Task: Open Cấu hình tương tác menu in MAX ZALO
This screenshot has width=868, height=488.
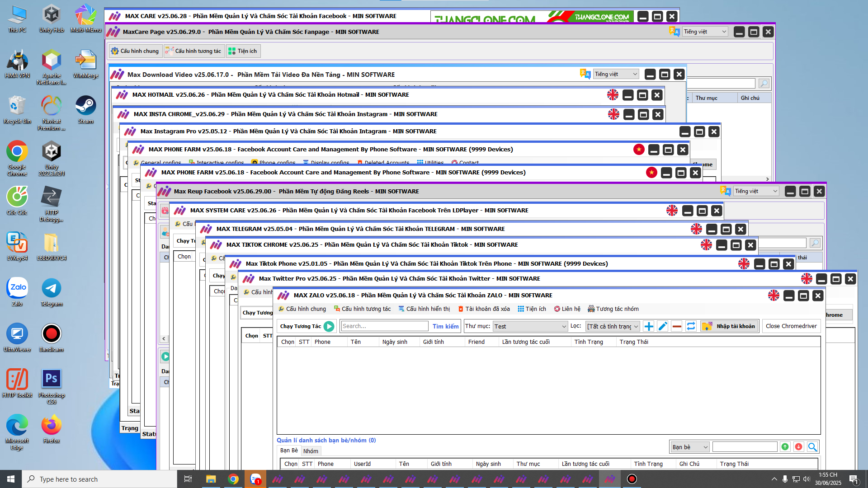Action: click(362, 309)
